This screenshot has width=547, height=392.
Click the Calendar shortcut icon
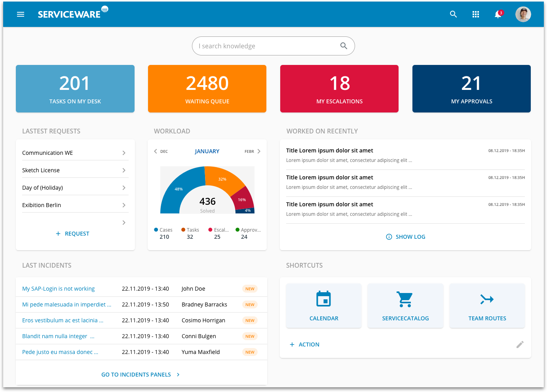[x=323, y=299]
